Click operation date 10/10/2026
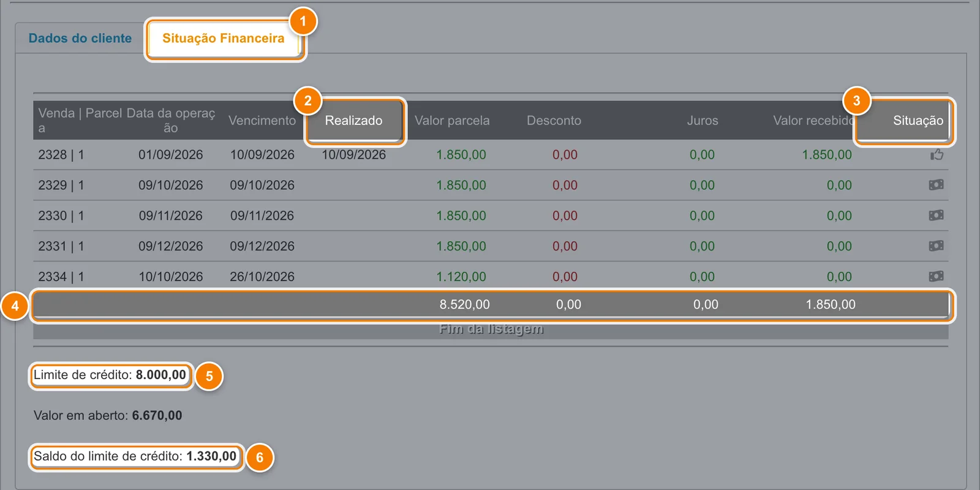980x490 pixels. tap(171, 277)
